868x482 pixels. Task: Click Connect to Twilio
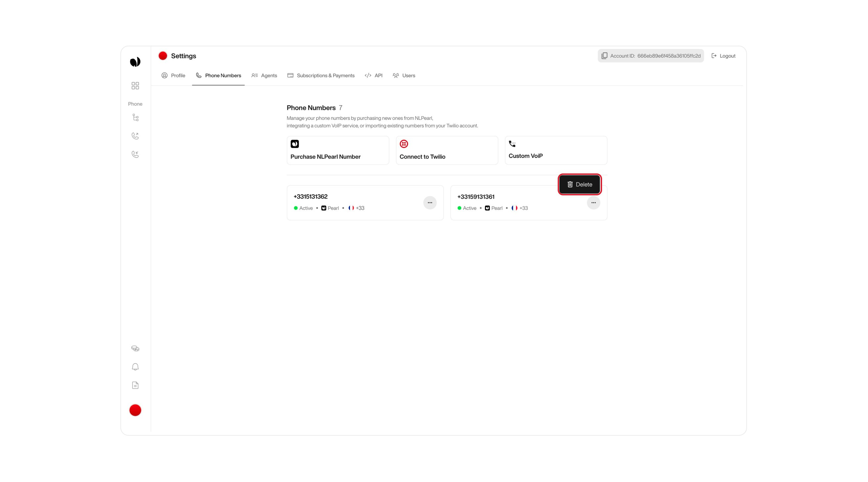447,150
